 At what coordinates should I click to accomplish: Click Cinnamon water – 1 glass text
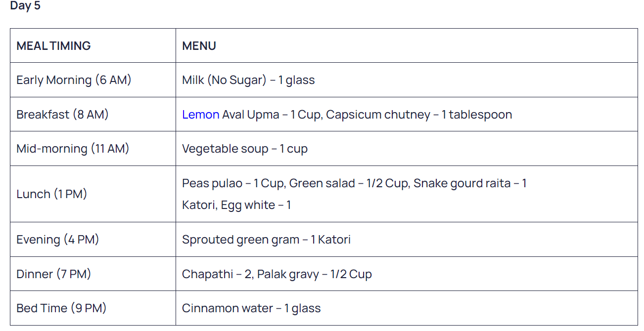251,308
